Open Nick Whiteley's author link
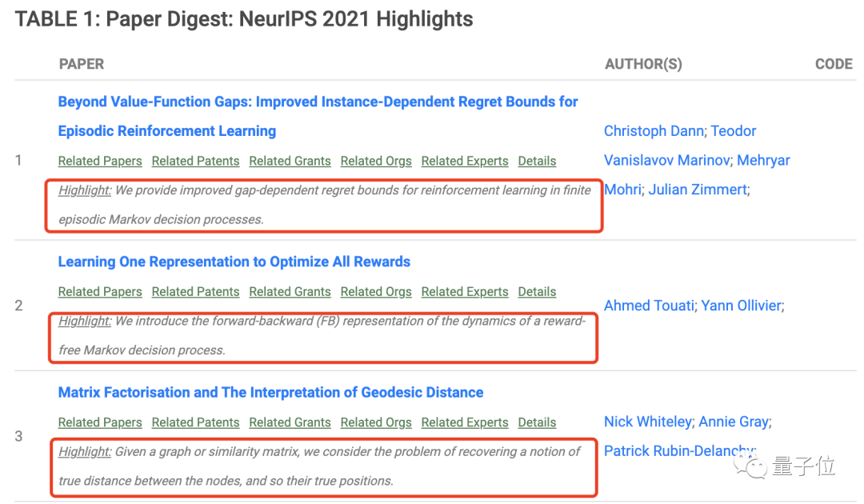This screenshot has width=864, height=504. click(647, 422)
